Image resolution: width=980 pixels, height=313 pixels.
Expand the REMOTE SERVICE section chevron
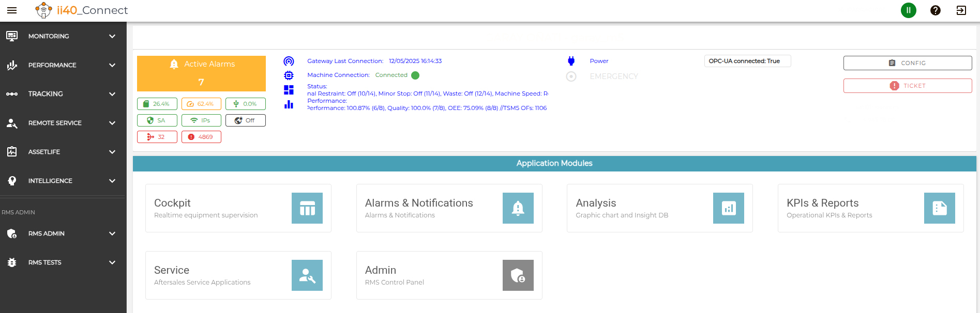click(112, 123)
